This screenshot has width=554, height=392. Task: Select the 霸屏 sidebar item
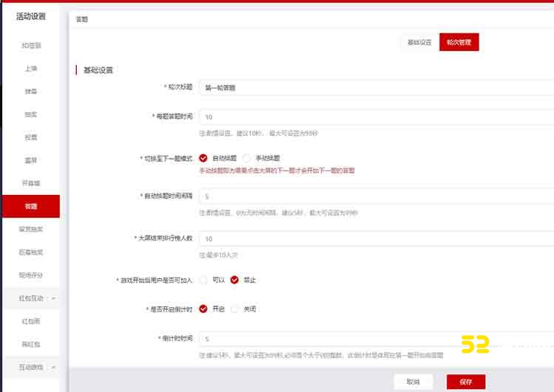click(31, 160)
